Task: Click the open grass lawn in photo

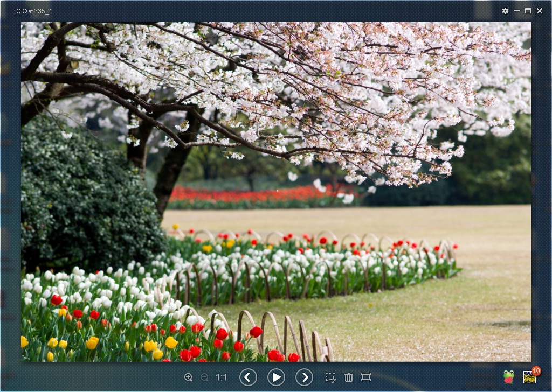Action: (x=474, y=302)
